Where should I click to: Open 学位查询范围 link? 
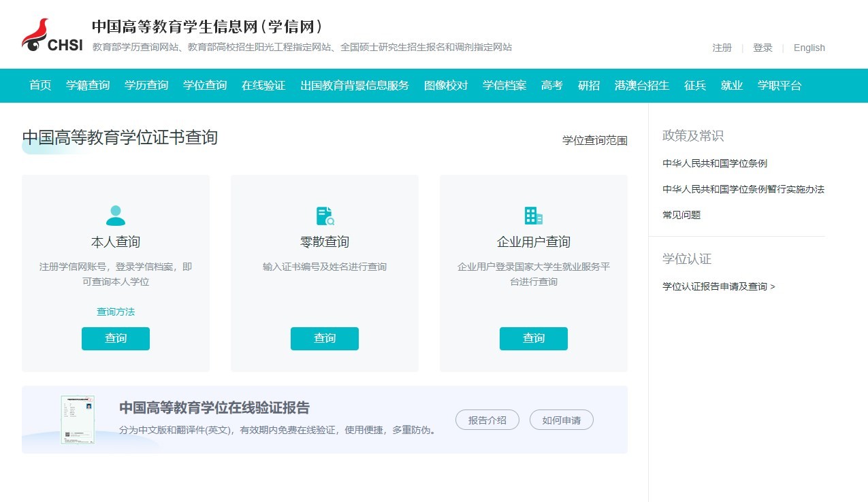(595, 140)
